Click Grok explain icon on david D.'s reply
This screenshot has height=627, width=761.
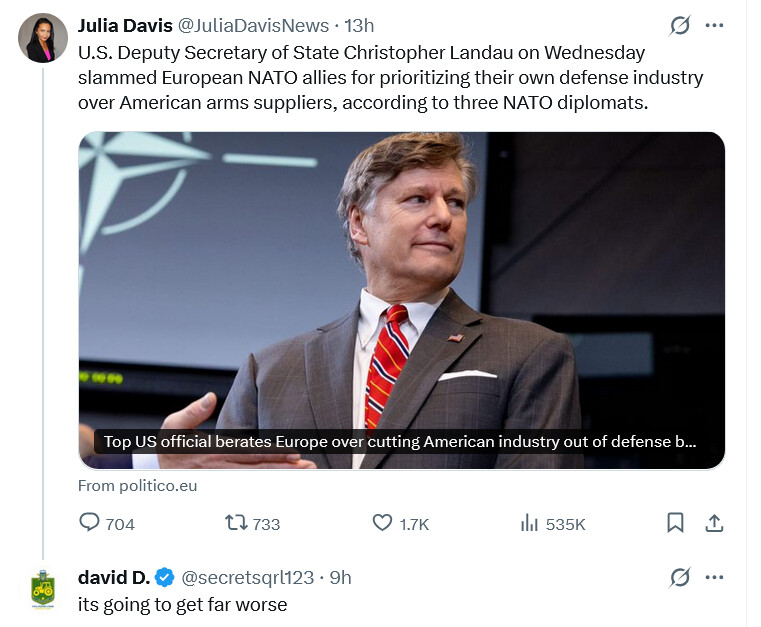679,578
